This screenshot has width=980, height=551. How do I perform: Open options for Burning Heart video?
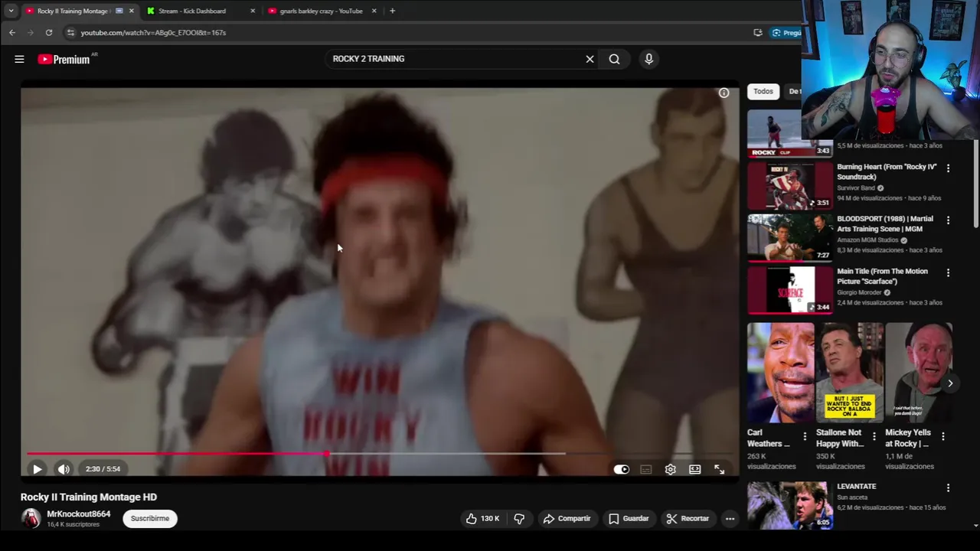pos(948,168)
